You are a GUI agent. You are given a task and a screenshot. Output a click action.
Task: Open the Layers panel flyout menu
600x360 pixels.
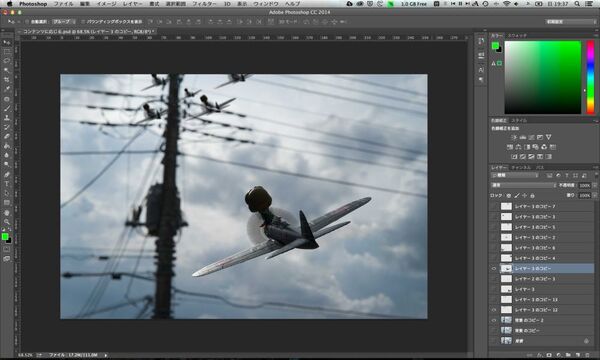tap(595, 168)
